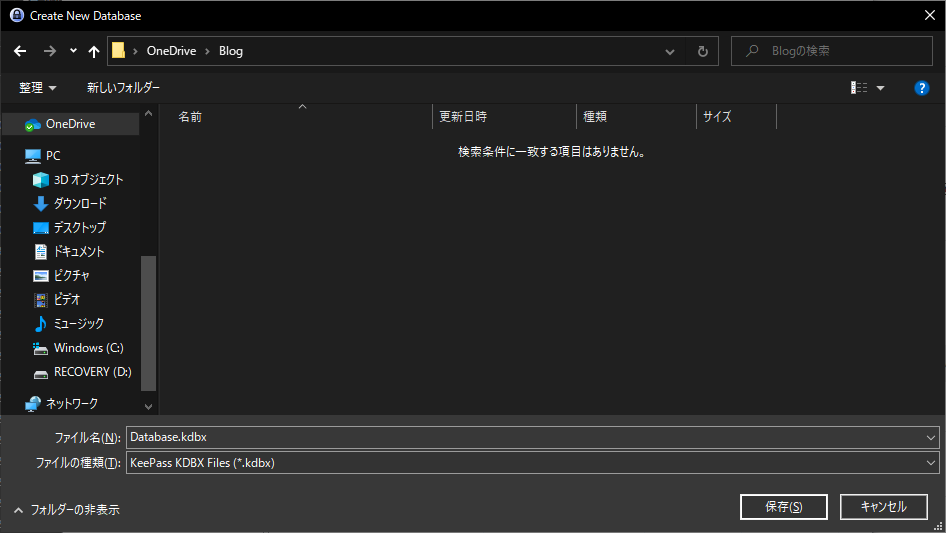
Task: Open the help question mark icon
Action: [x=922, y=88]
